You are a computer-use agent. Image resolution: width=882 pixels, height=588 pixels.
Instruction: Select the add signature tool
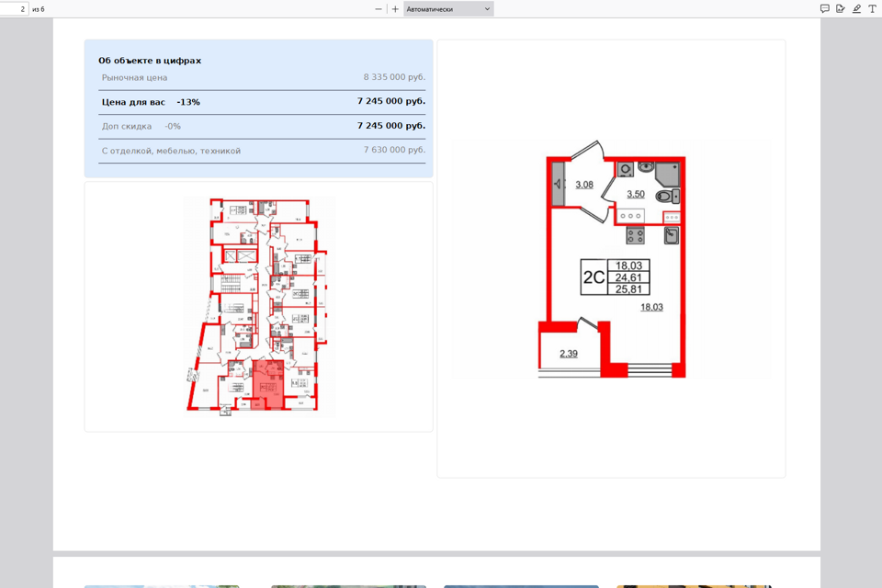pos(840,8)
